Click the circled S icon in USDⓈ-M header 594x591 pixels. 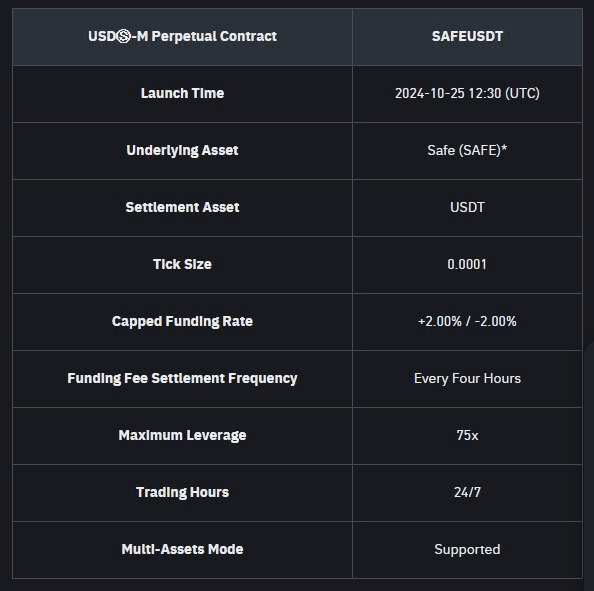[123, 37]
